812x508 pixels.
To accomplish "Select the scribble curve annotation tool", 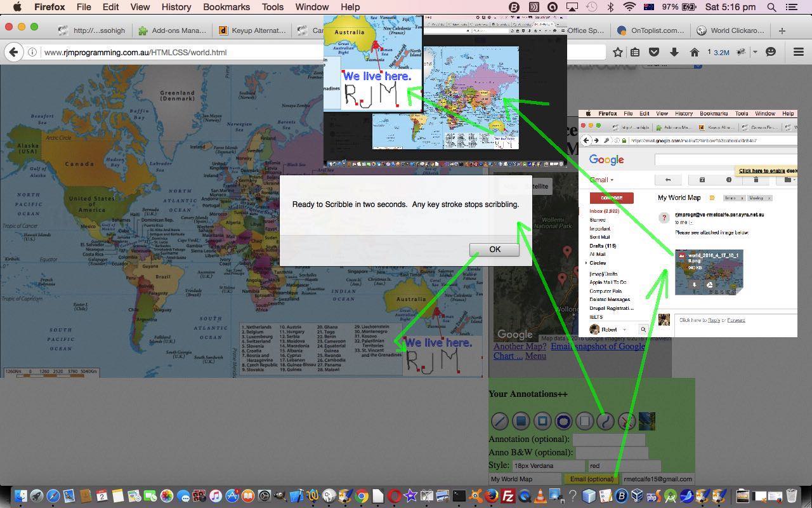I will [605, 421].
